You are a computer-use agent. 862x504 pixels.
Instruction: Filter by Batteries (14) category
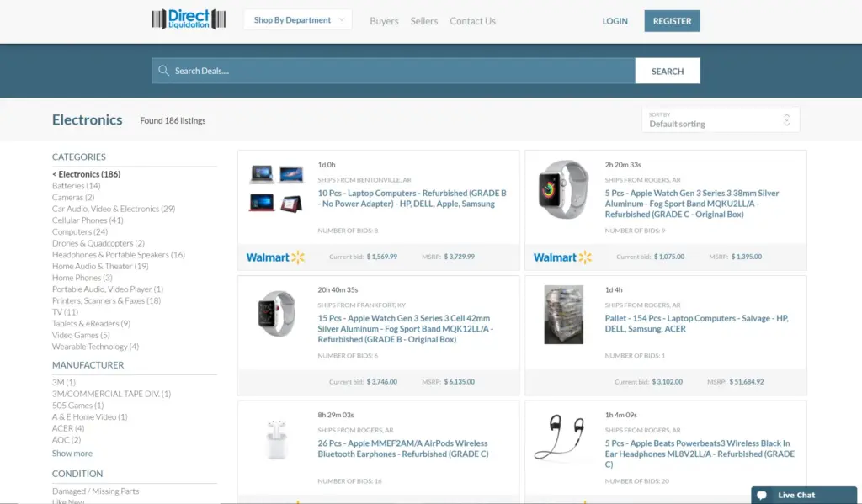76,186
